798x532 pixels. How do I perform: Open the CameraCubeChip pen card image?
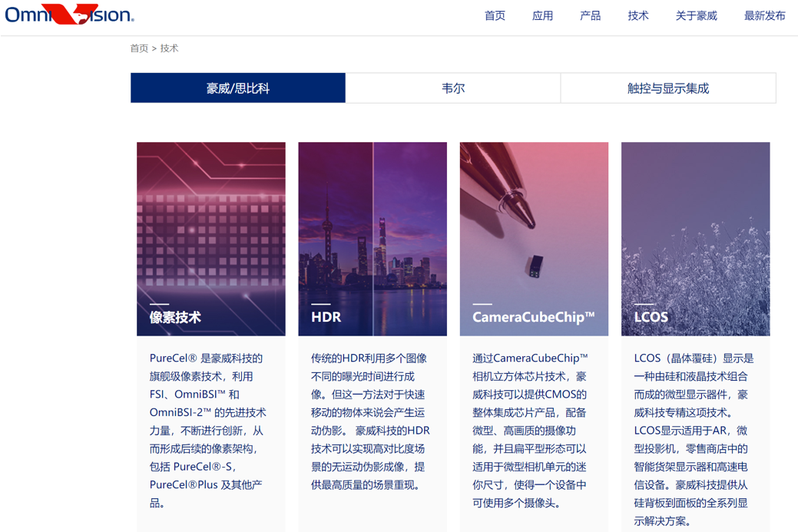(534, 239)
